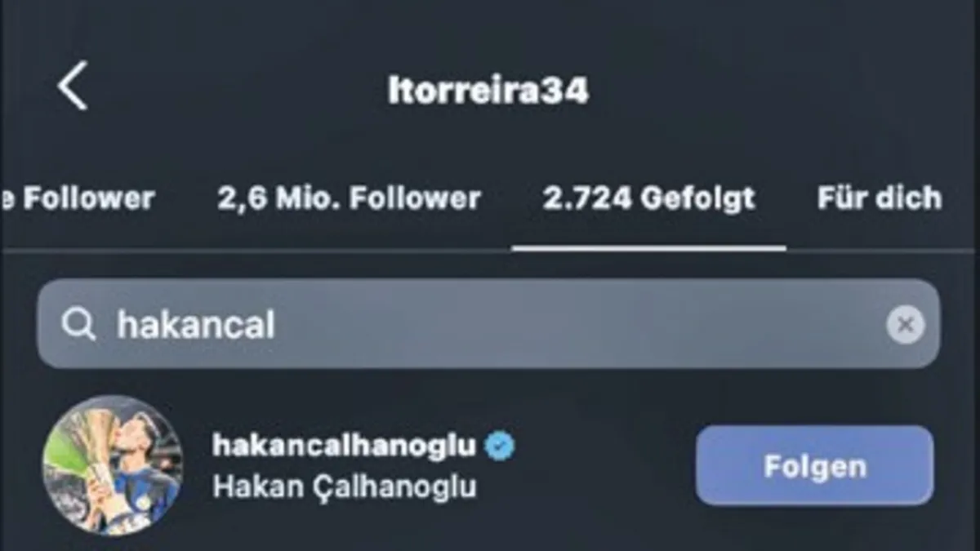Image resolution: width=980 pixels, height=551 pixels.
Task: Remove the hakancal query using the clear button
Action: tap(906, 324)
